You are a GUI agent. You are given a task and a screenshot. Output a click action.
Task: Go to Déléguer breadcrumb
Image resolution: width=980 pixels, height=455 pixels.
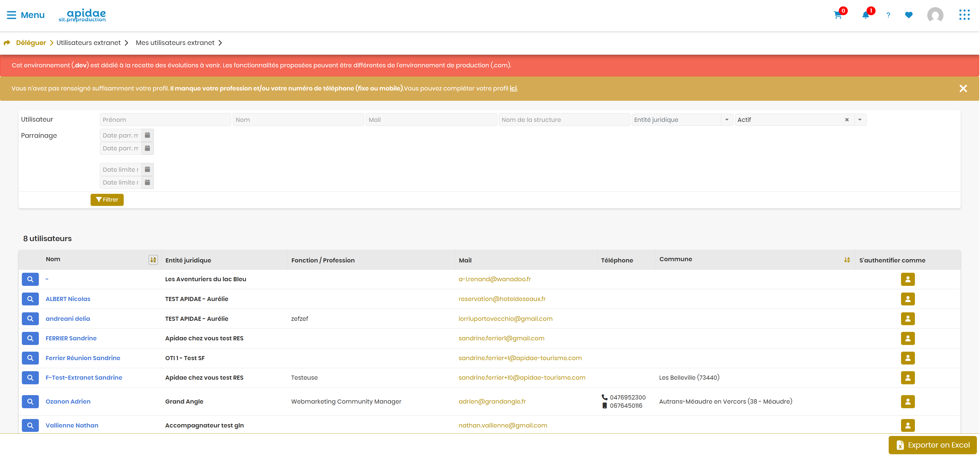(31, 43)
